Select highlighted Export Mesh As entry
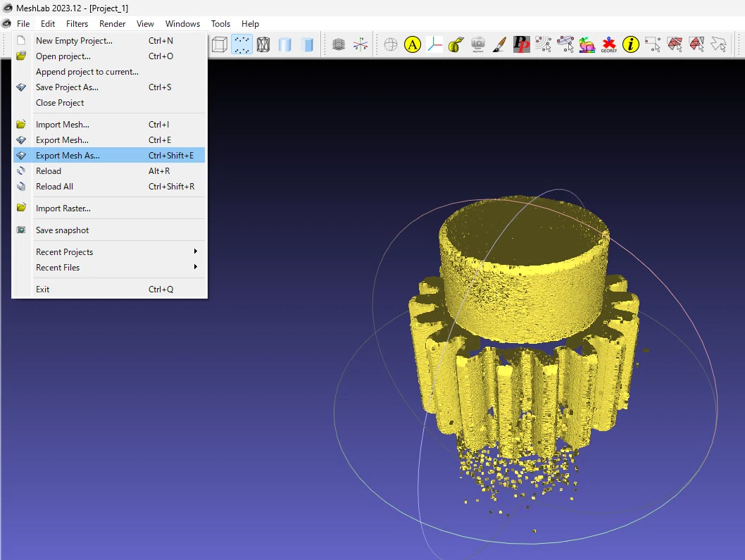This screenshot has width=745, height=560. (109, 156)
